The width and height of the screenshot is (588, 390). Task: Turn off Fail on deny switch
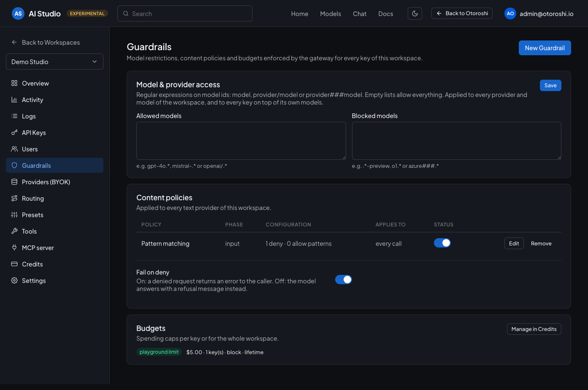344,280
